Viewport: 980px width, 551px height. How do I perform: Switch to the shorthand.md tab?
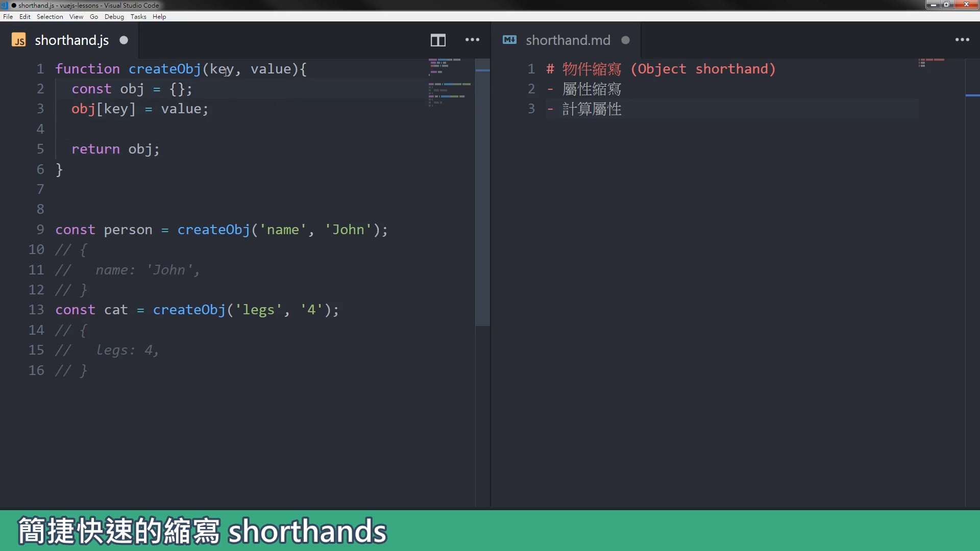click(568, 40)
